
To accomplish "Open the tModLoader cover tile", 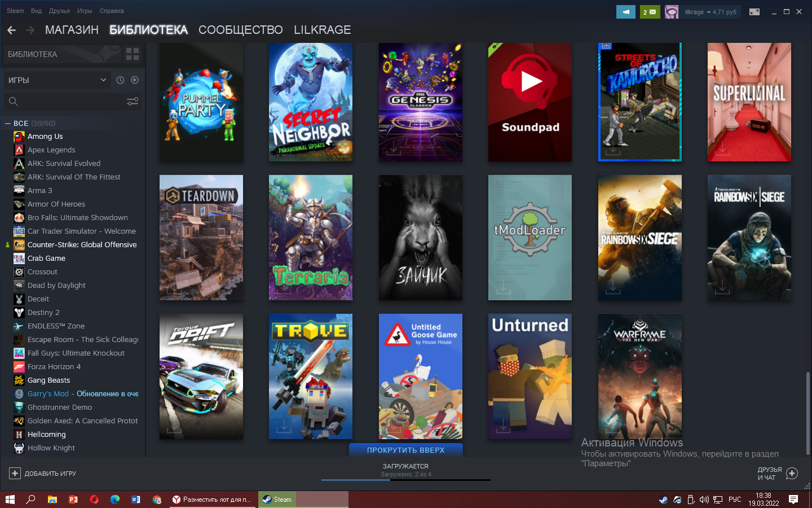I will click(x=530, y=238).
